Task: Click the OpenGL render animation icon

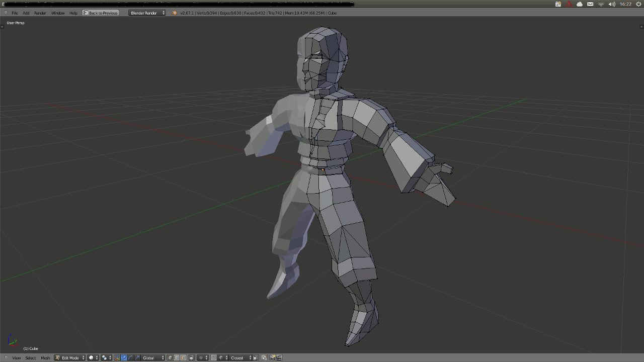Action: [279, 358]
